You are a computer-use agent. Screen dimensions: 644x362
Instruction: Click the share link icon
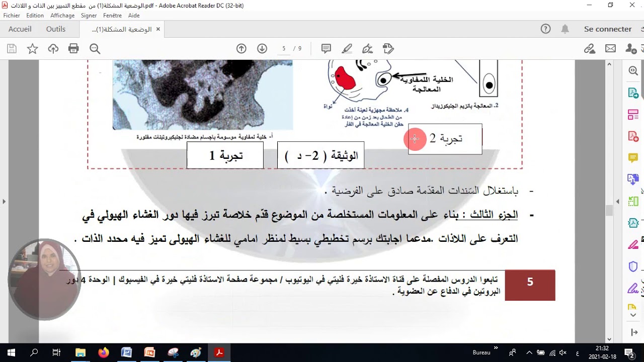tap(590, 49)
